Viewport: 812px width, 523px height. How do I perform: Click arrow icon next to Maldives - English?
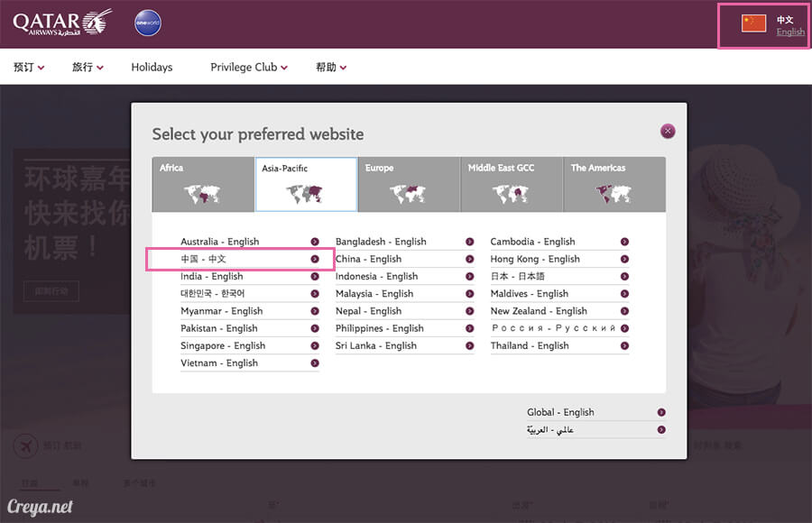[624, 294]
